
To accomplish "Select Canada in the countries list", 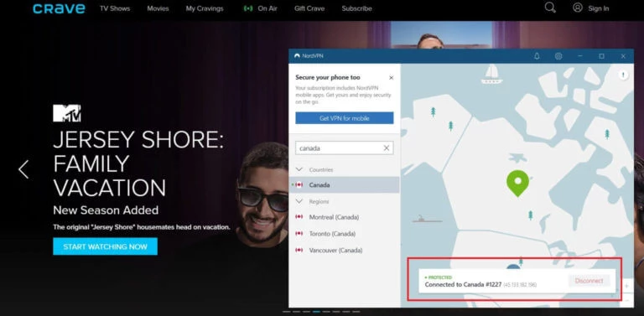I will (x=344, y=184).
